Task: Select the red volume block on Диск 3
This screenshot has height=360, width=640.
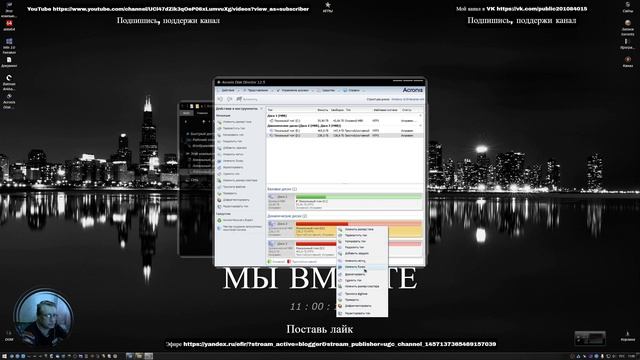Action: [316, 249]
